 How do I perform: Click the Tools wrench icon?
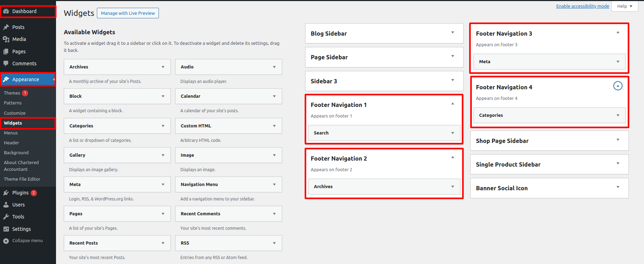coord(6,217)
